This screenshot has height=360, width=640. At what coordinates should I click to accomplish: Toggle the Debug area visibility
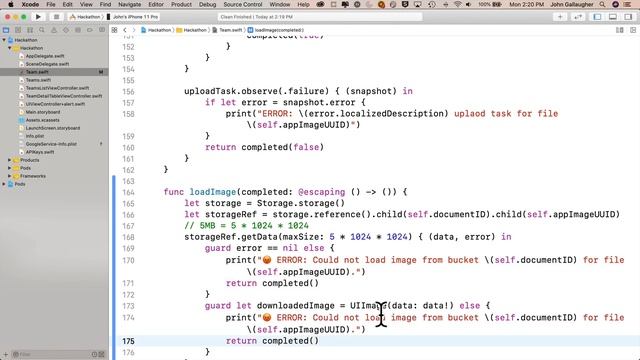[613, 17]
